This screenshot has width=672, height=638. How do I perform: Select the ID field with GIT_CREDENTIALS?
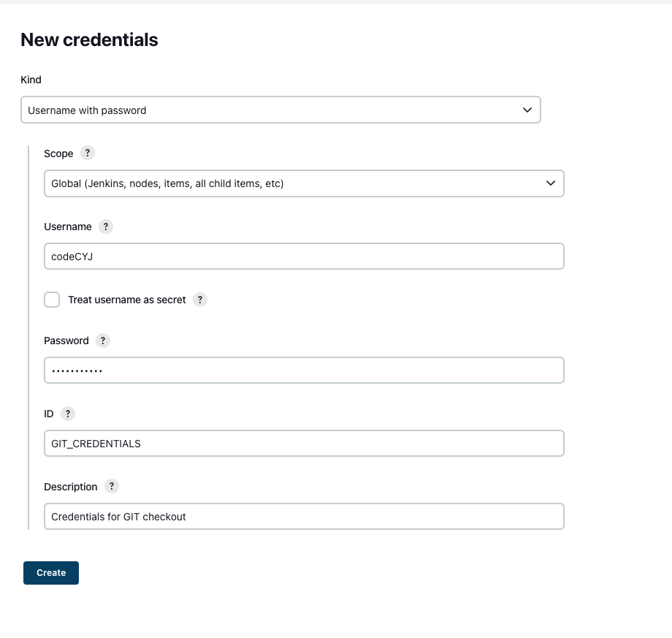pos(304,444)
